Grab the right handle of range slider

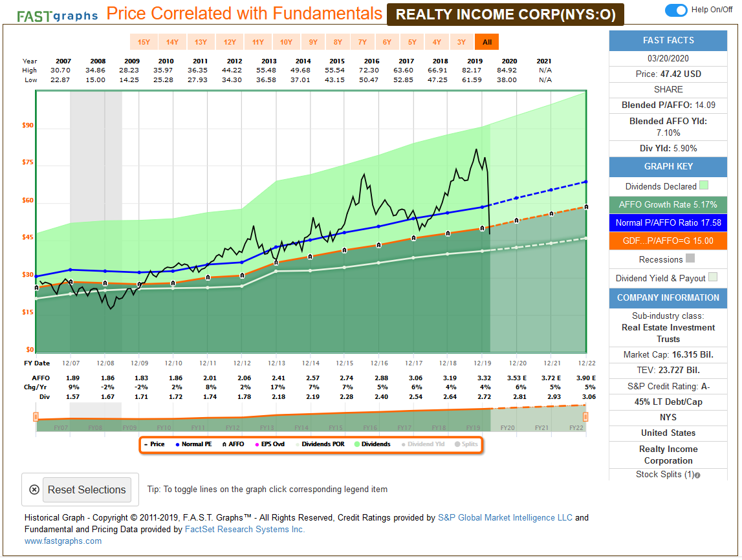[x=585, y=417]
